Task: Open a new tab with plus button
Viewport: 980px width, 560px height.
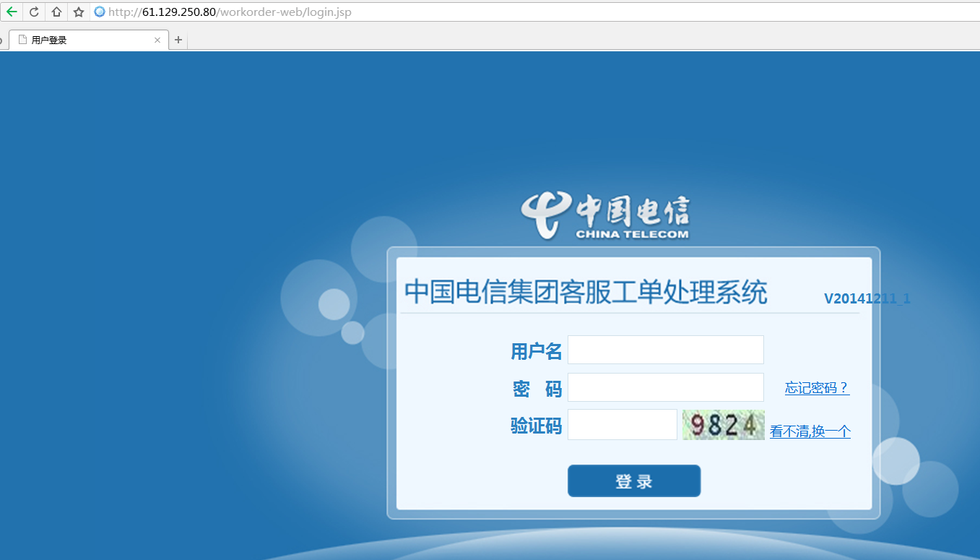Action: coord(178,40)
